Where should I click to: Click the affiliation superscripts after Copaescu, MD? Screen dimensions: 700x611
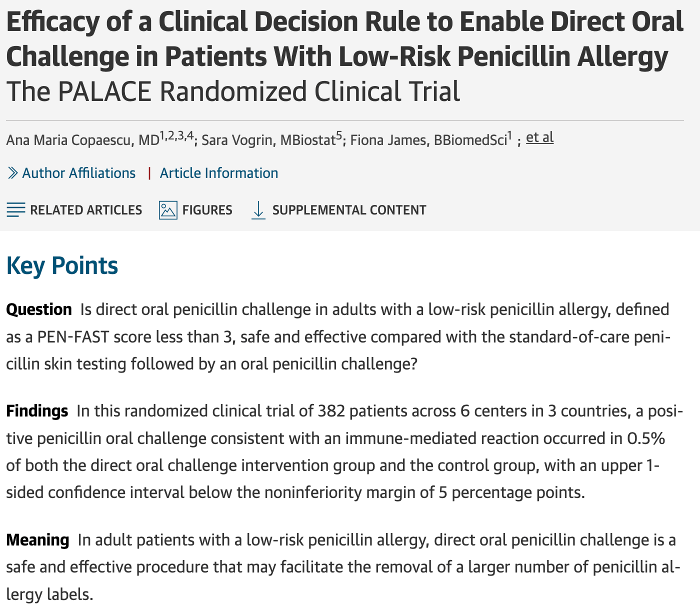pyautogui.click(x=176, y=135)
